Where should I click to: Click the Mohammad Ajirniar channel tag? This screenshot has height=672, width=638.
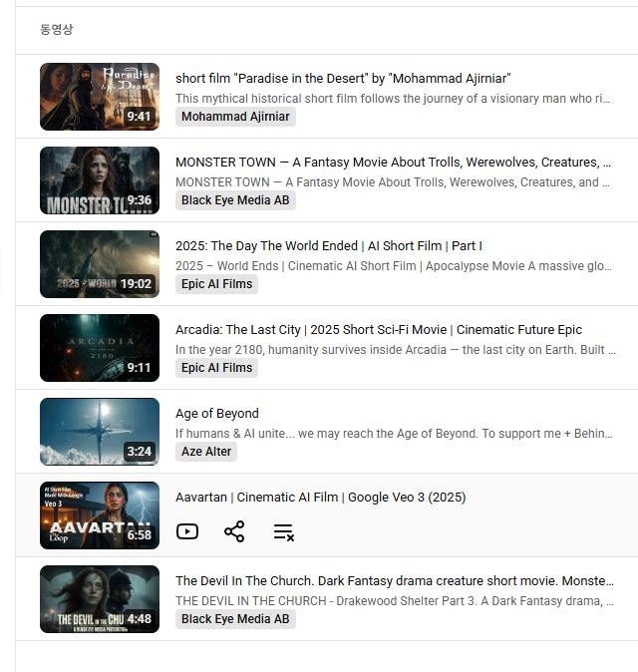235,117
